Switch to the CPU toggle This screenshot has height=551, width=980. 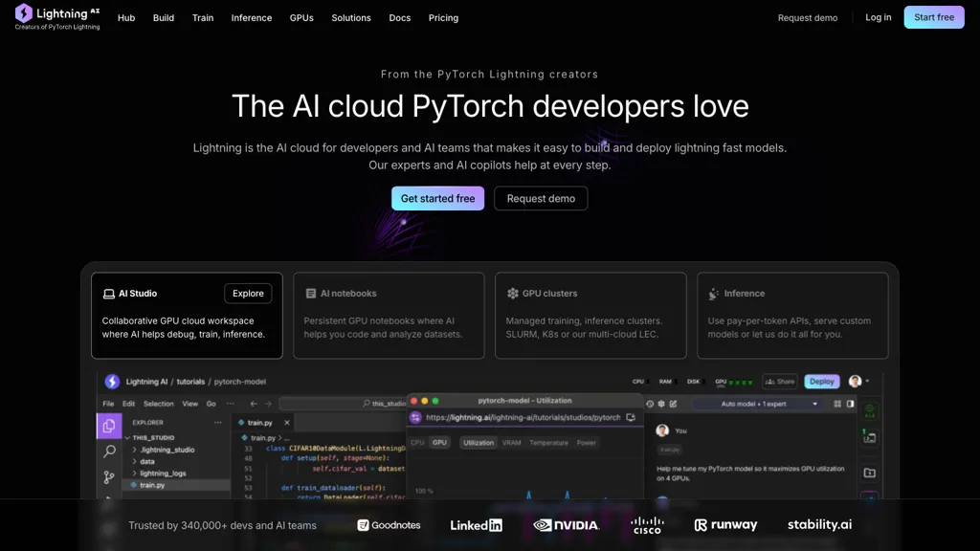pos(417,443)
